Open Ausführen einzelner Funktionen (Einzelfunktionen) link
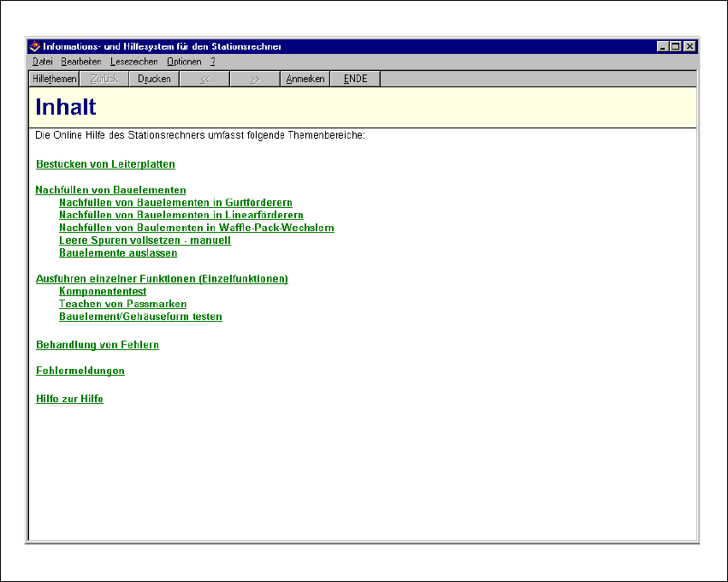Viewport: 728px width, 582px height. (162, 279)
